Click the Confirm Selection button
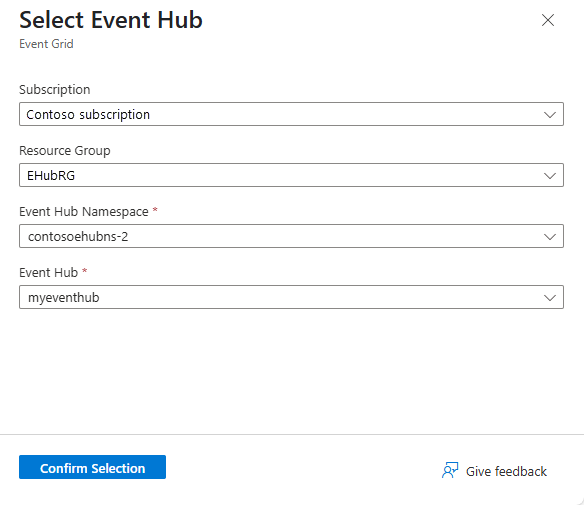 92,467
